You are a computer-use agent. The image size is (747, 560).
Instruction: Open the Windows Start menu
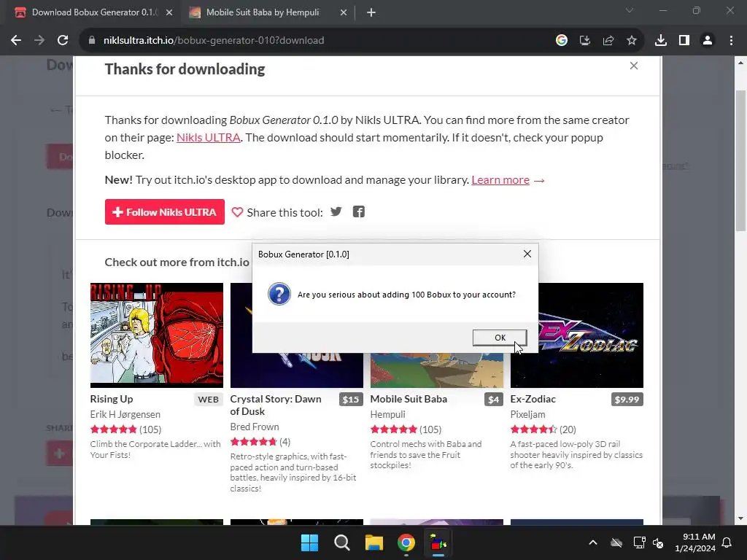pyautogui.click(x=309, y=542)
